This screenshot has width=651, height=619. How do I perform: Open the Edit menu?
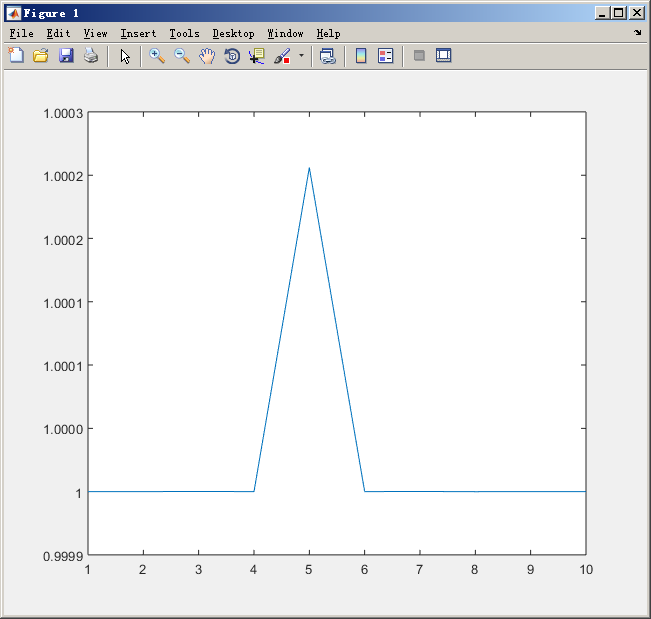tap(58, 33)
